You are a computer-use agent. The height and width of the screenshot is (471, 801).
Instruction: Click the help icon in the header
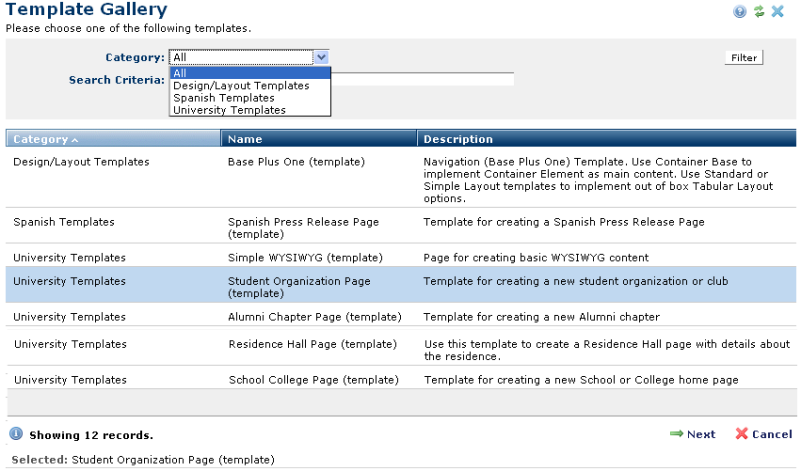coord(740,11)
